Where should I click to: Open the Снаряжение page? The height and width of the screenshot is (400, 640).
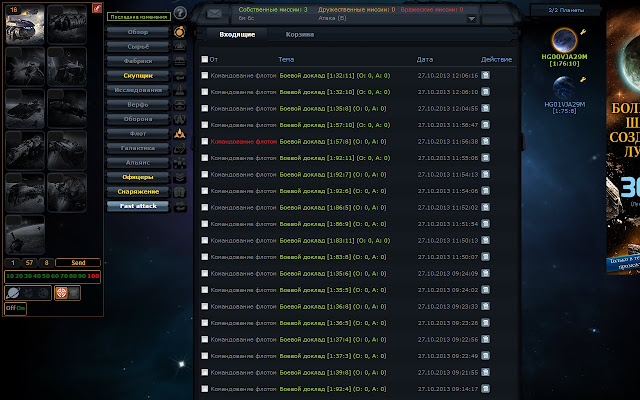pyautogui.click(x=138, y=191)
